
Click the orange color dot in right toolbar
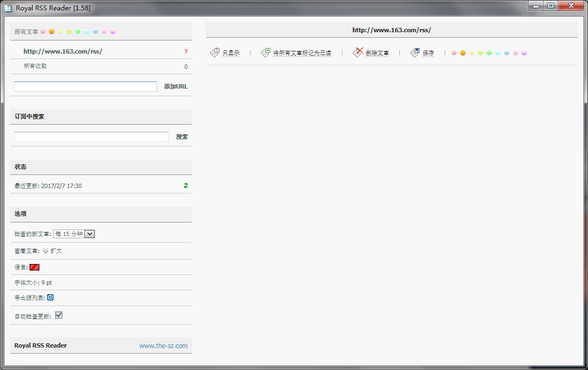pyautogui.click(x=463, y=53)
